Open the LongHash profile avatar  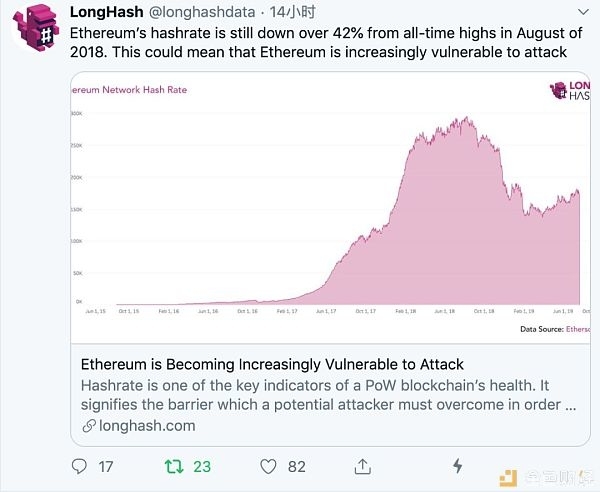coord(36,27)
